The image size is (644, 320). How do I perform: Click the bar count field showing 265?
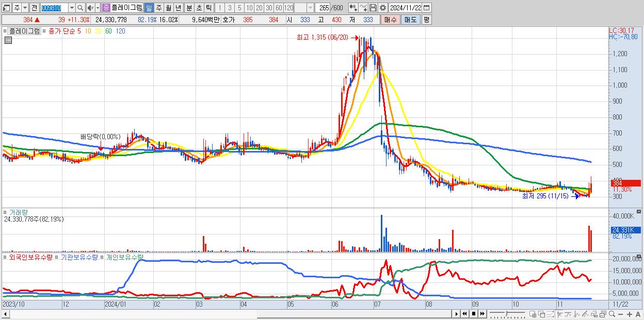[x=323, y=8]
